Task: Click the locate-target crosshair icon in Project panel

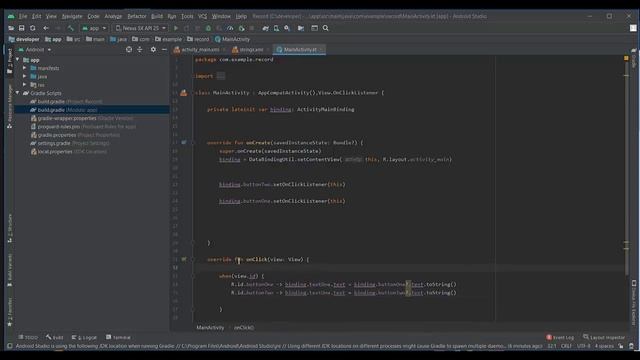Action: point(129,49)
